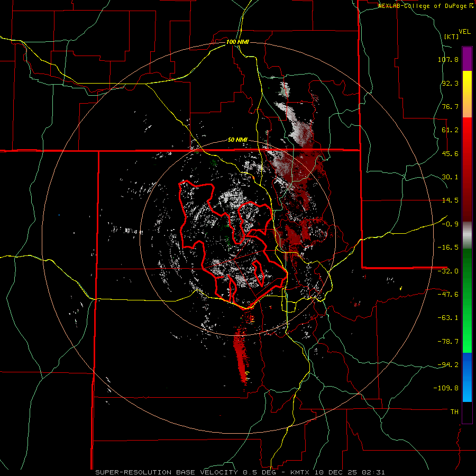
Task: Click the VEL legend title
Action: point(464,32)
